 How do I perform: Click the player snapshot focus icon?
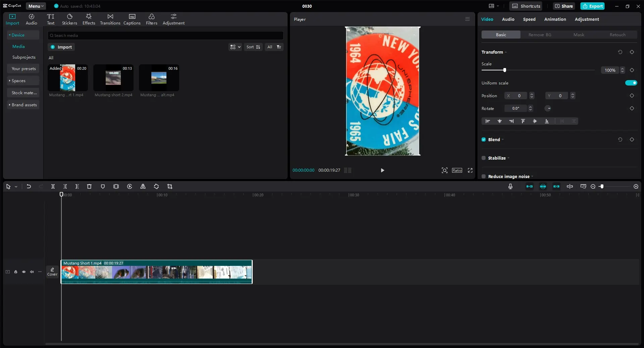(445, 170)
